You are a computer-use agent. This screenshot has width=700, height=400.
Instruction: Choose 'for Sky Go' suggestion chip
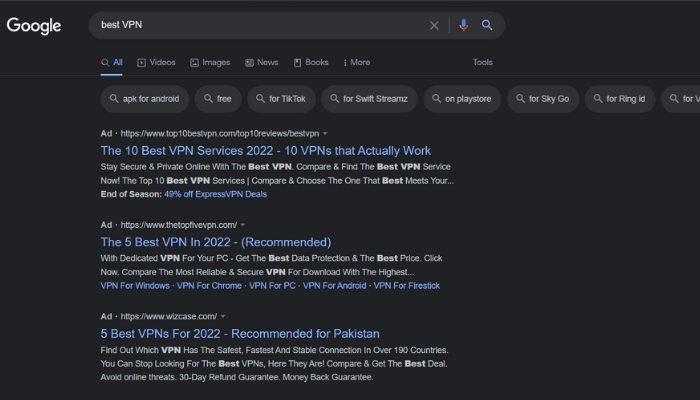pos(543,99)
